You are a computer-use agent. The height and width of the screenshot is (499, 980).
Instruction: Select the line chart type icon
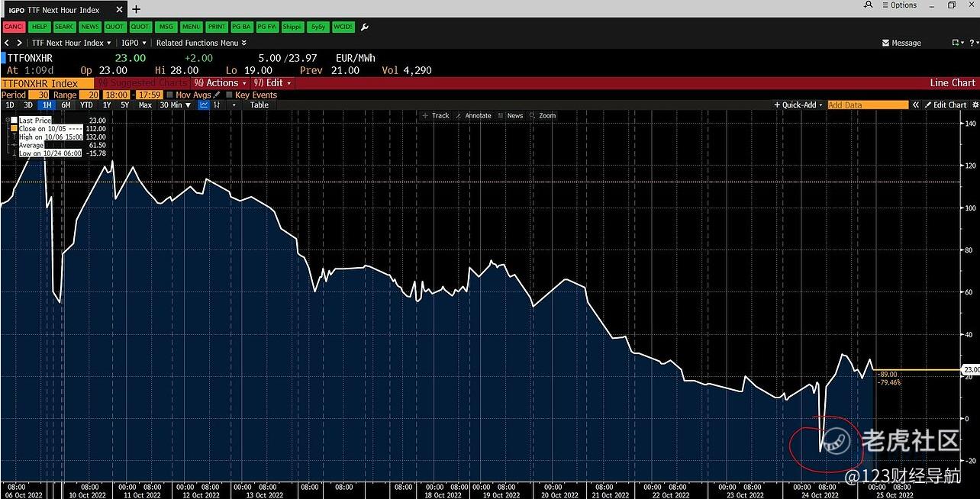point(204,105)
